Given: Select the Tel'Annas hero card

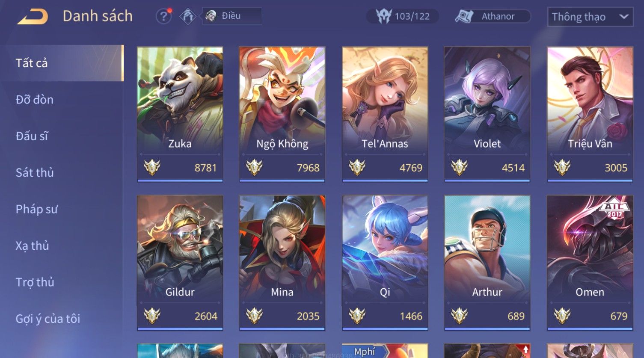Looking at the screenshot, I should (x=385, y=114).
